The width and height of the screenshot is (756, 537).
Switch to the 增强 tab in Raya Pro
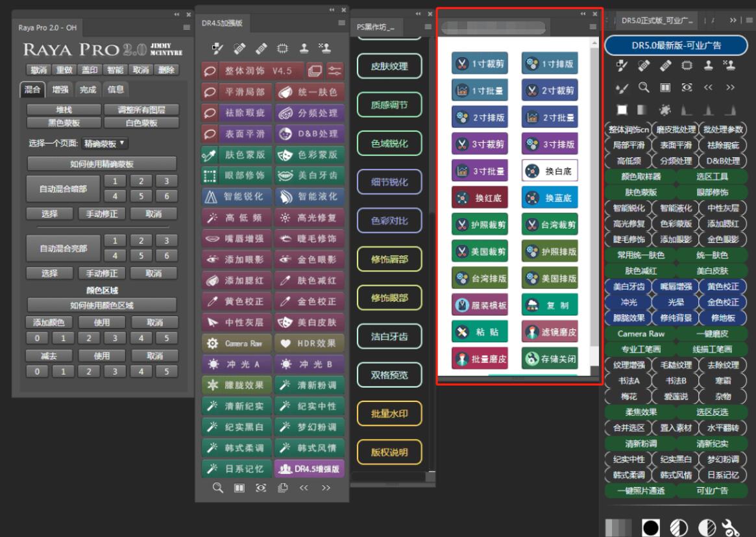click(59, 90)
